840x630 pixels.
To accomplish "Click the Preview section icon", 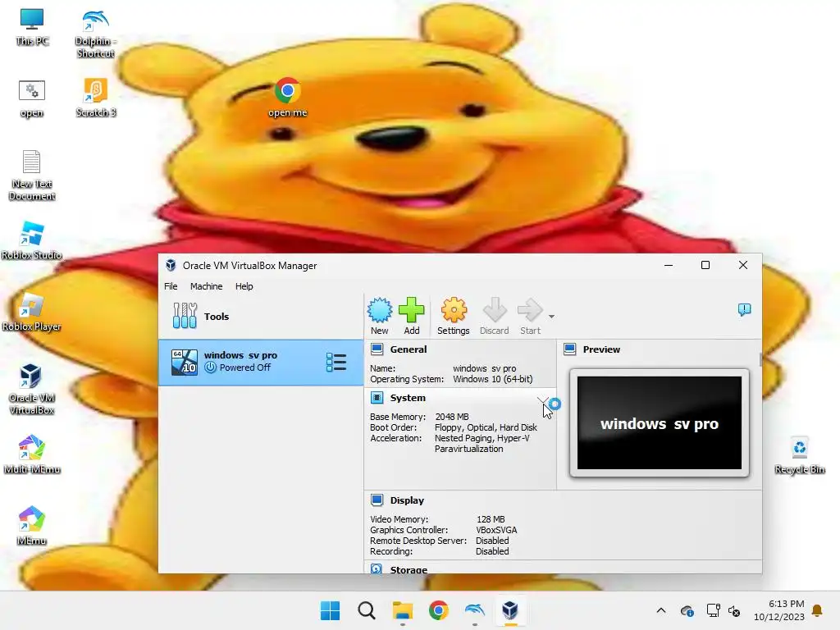I will [x=570, y=349].
